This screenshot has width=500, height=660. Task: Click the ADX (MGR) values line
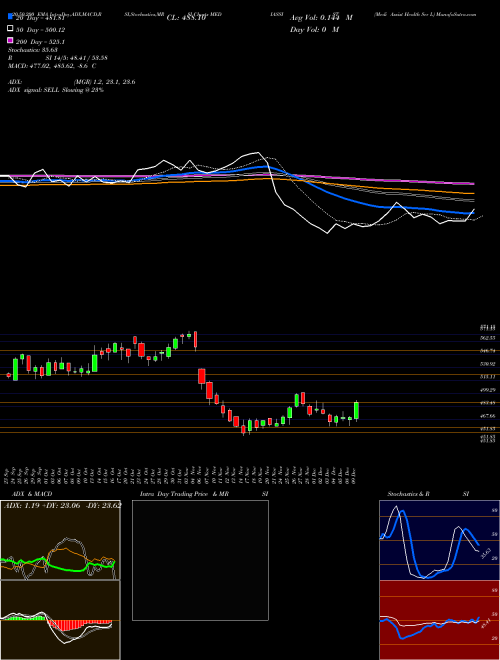pyautogui.click(x=72, y=82)
